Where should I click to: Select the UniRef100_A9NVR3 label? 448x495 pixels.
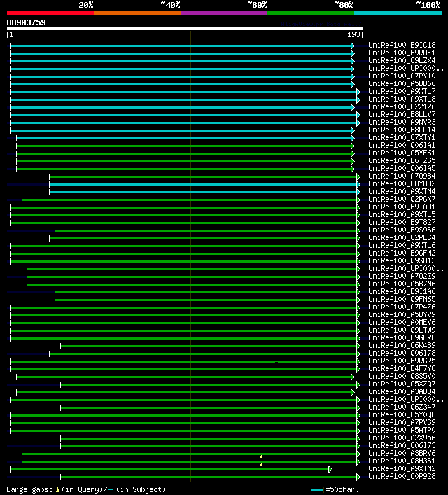[402, 122]
